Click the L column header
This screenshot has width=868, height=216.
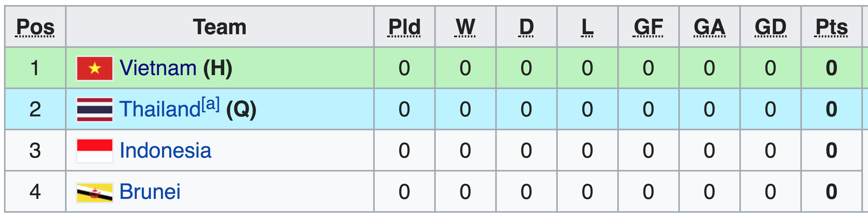587,27
